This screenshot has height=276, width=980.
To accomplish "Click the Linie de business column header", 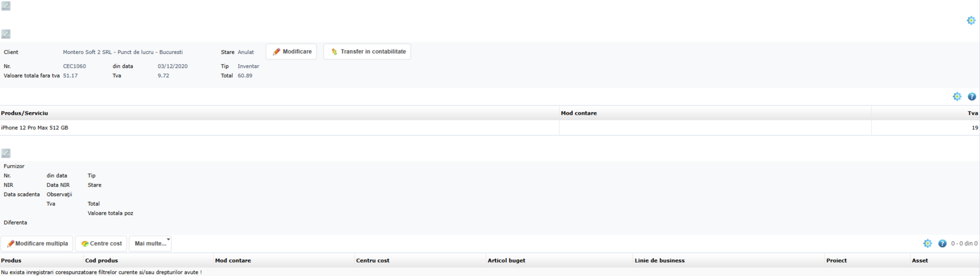I will (x=659, y=261).
